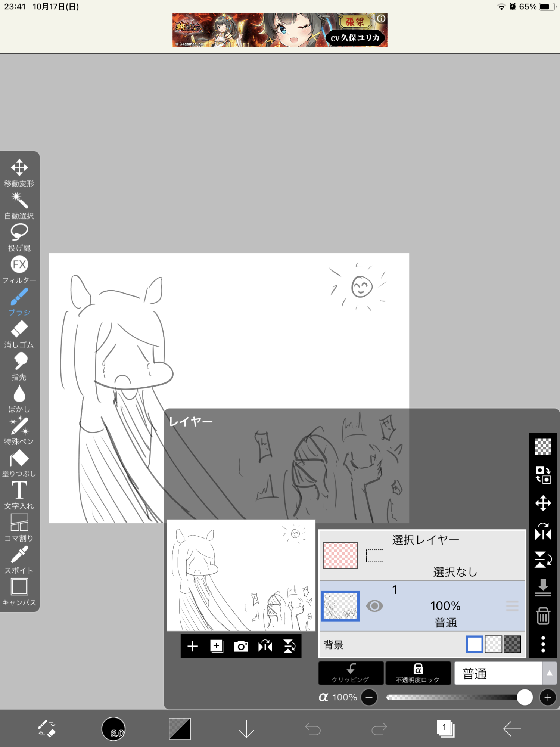Expand blend mode list with arrow button
This screenshot has height=747, width=560.
click(549, 673)
